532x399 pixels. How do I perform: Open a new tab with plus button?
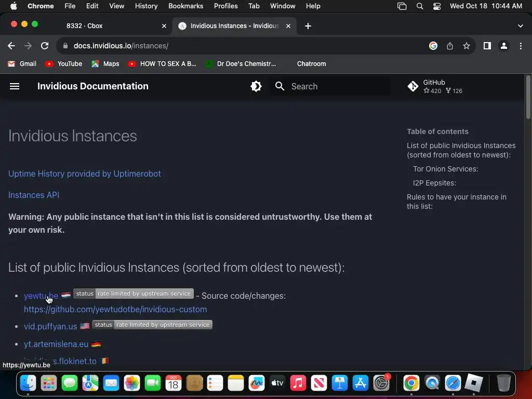point(308,26)
